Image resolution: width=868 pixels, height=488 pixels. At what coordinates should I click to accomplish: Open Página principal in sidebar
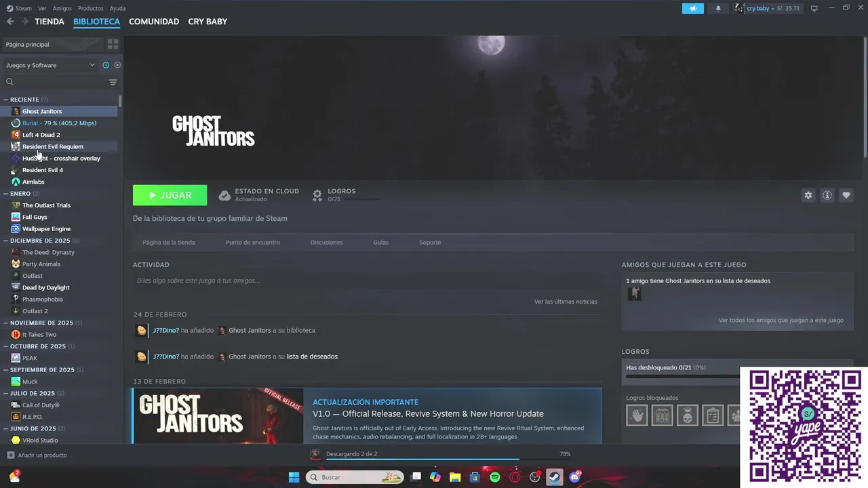coord(53,44)
